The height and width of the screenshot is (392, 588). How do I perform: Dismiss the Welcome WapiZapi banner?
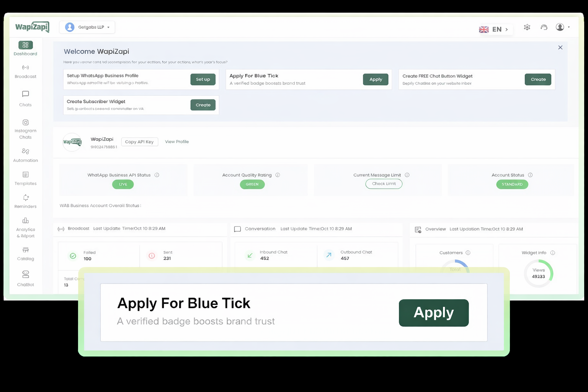(x=560, y=47)
